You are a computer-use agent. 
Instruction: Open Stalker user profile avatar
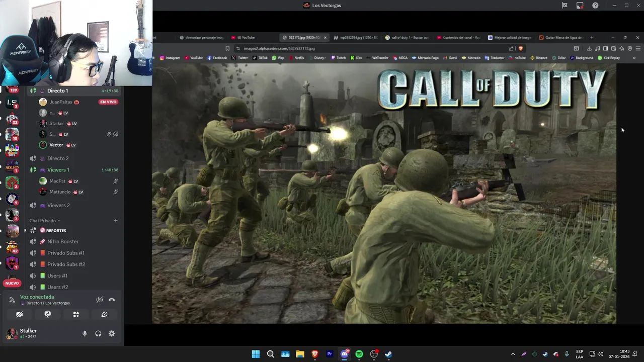12,333
